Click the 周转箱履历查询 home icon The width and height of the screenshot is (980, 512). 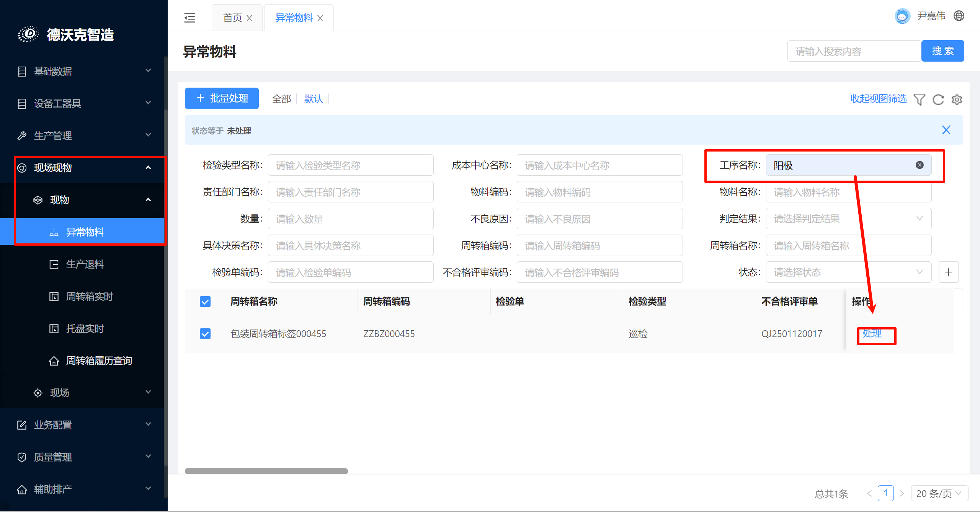[54, 360]
